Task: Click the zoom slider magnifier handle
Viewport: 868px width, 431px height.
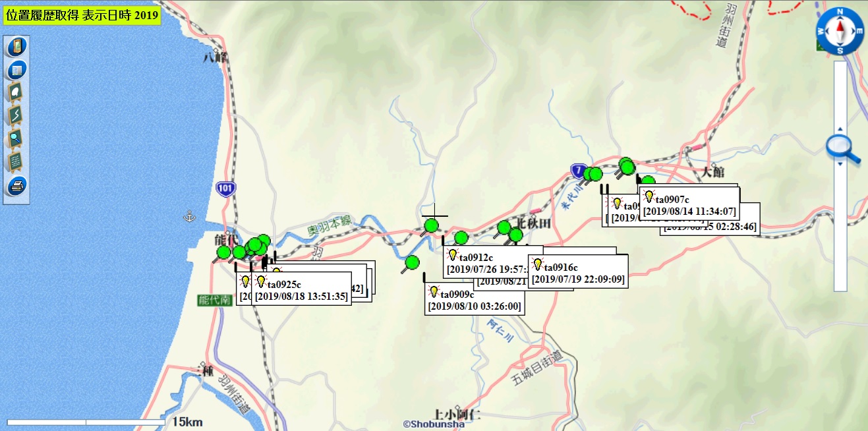Action: click(842, 148)
